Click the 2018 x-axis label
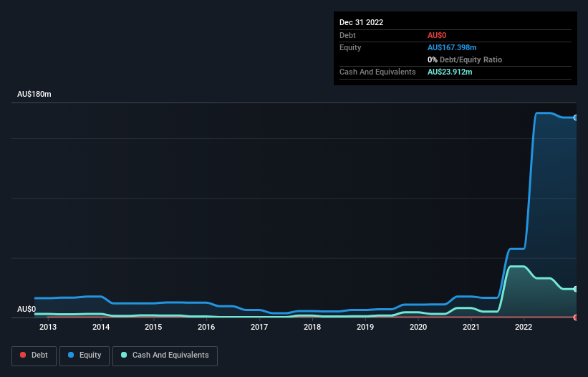The width and height of the screenshot is (588, 377). point(312,327)
